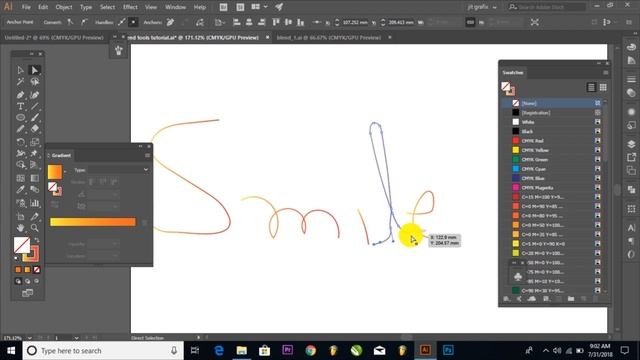
Task: Click the Change Screen Mode icon
Action: (x=27, y=293)
